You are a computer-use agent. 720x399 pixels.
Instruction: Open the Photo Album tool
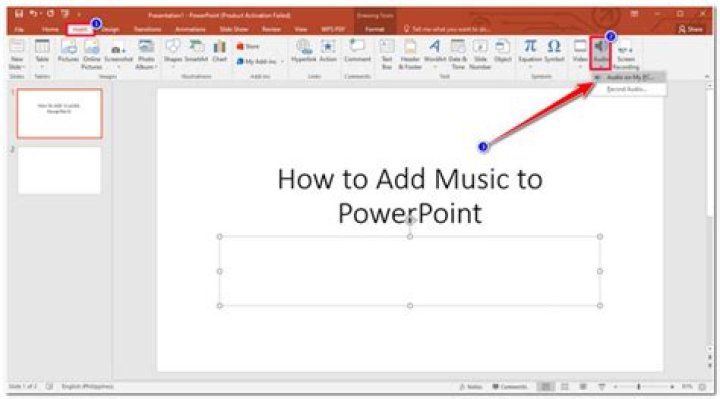click(x=146, y=55)
